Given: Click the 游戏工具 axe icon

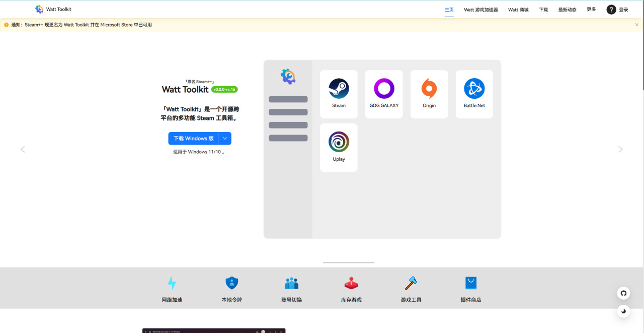Looking at the screenshot, I should coord(411,283).
